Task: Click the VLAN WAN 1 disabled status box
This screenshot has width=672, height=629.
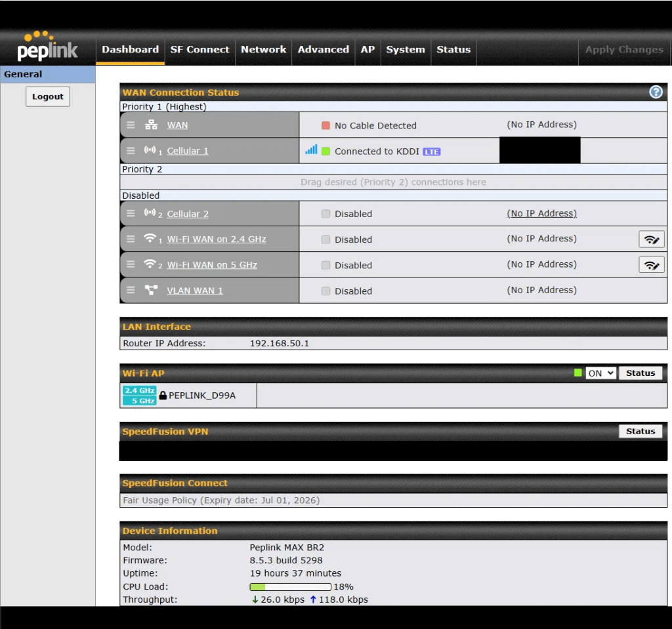Action: coord(326,291)
